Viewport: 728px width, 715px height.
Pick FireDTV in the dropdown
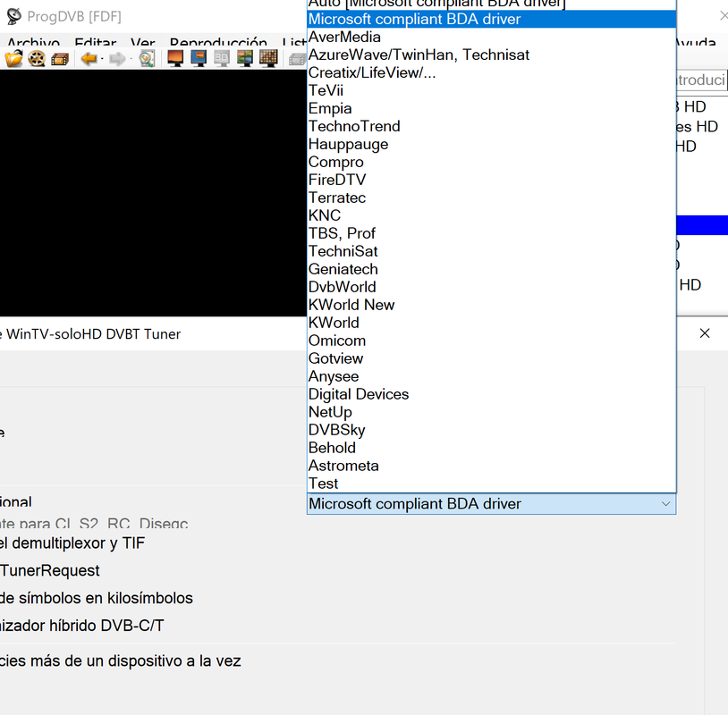492,180
